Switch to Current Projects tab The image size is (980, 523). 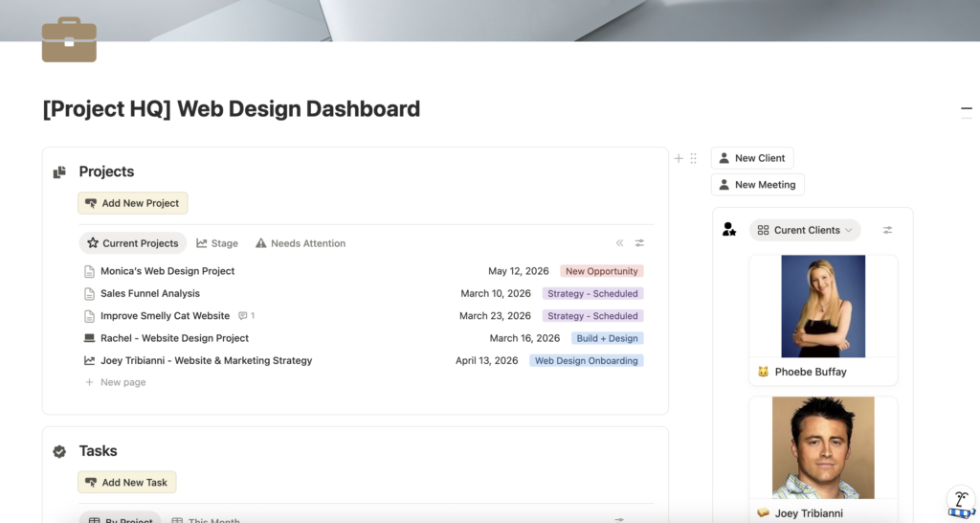[132, 243]
